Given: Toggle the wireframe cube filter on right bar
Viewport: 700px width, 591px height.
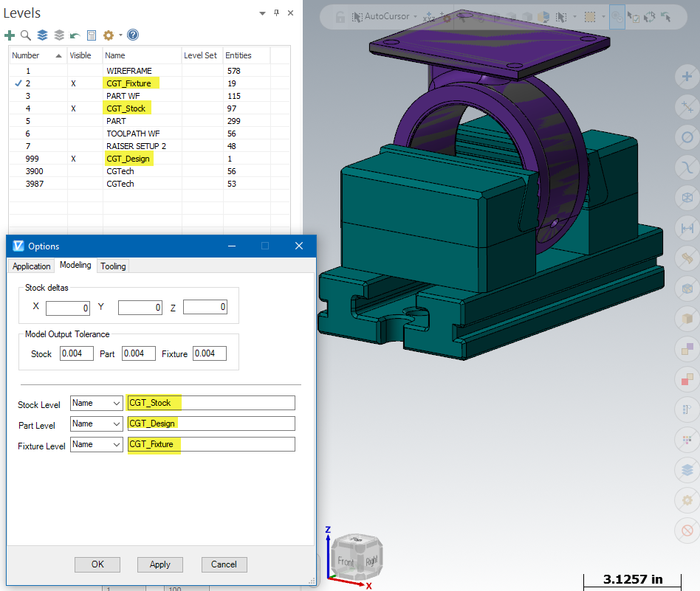Looking at the screenshot, I should [687, 198].
